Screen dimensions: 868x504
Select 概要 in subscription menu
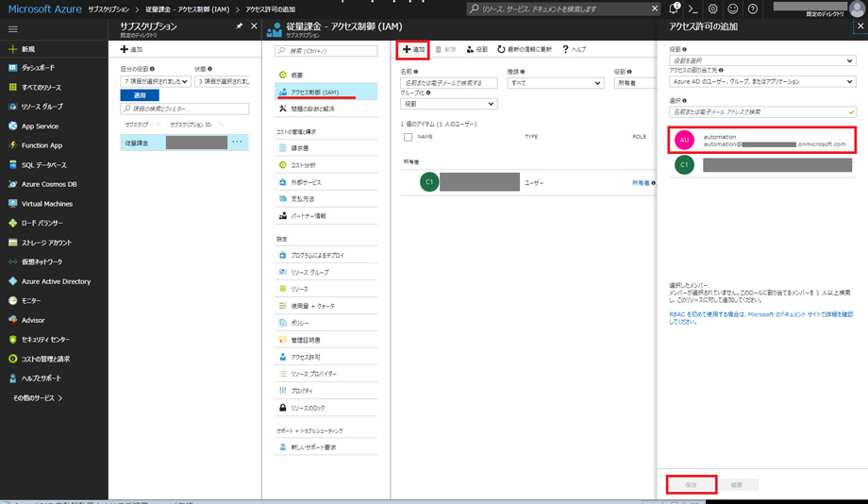coord(326,75)
